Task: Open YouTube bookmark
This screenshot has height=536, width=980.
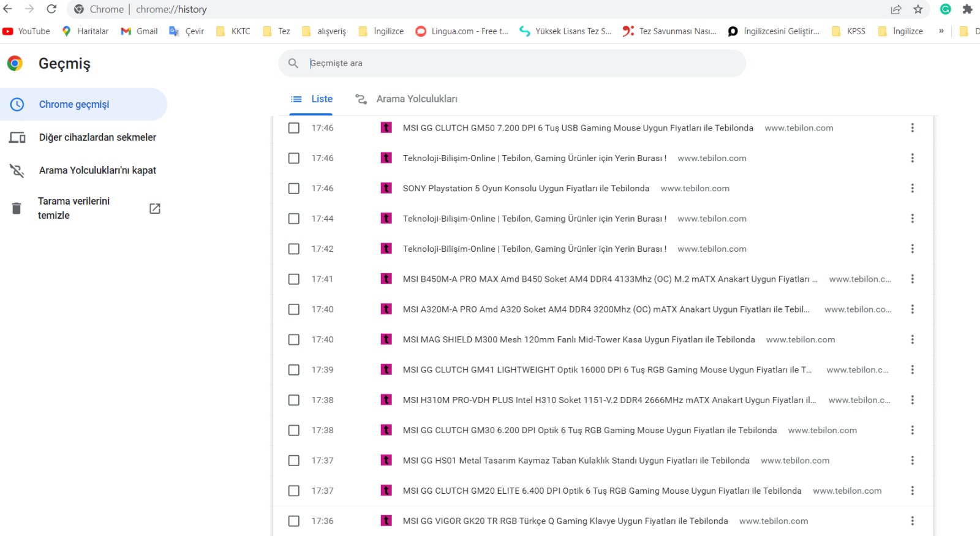Action: (26, 31)
